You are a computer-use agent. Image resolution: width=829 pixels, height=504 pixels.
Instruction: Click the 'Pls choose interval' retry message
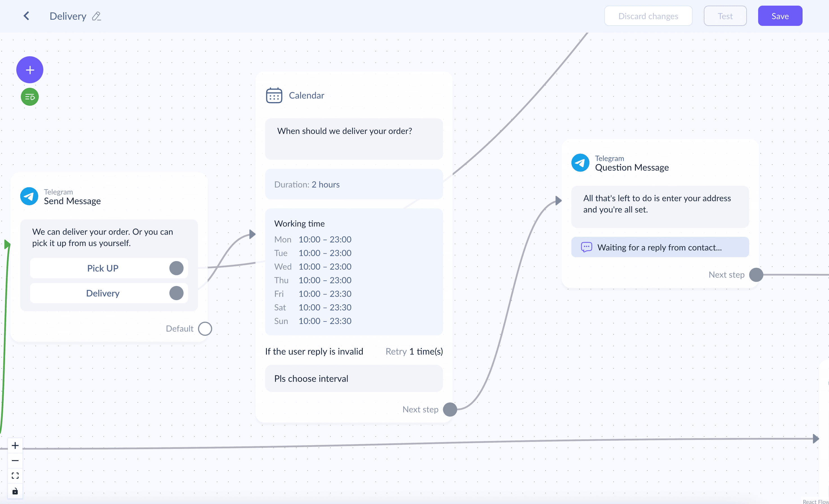[354, 379]
